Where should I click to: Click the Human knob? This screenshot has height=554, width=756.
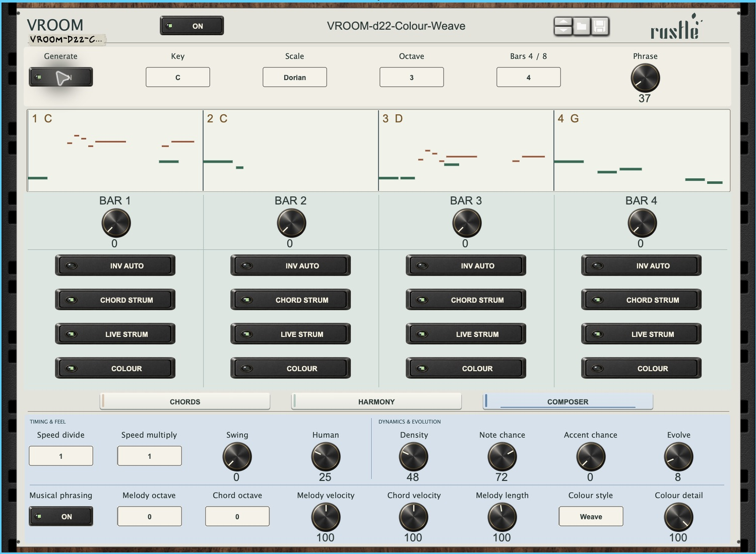326,457
